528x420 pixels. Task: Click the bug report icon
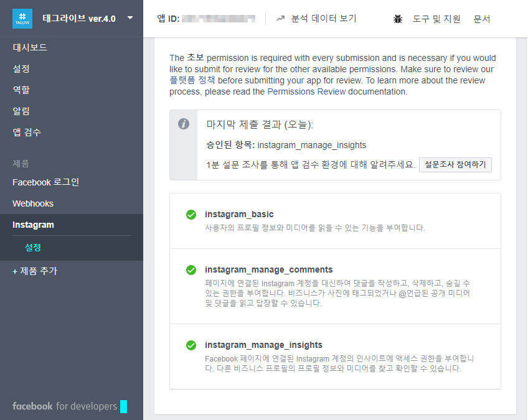click(x=398, y=19)
